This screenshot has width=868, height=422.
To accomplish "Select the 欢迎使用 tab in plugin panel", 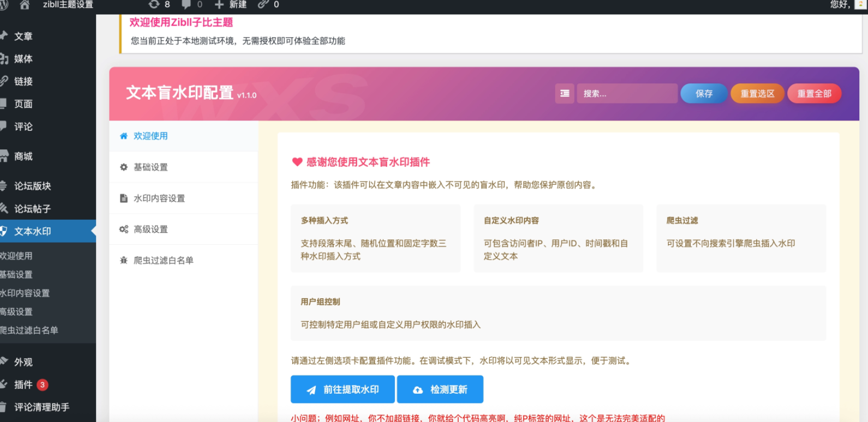I will coord(150,136).
